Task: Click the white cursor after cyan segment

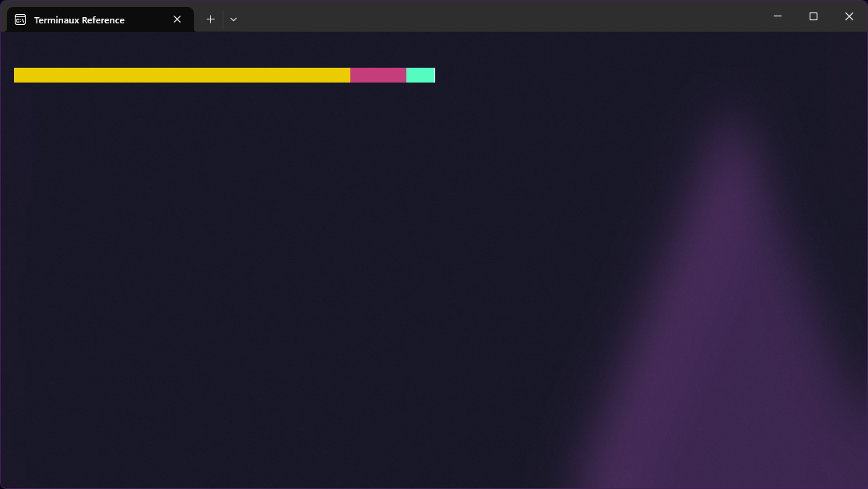Action: click(434, 75)
